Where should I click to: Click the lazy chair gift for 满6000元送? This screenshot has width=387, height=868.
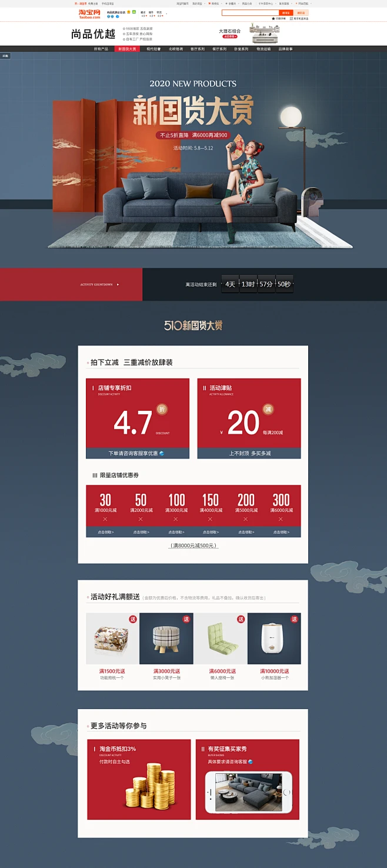pos(221,638)
